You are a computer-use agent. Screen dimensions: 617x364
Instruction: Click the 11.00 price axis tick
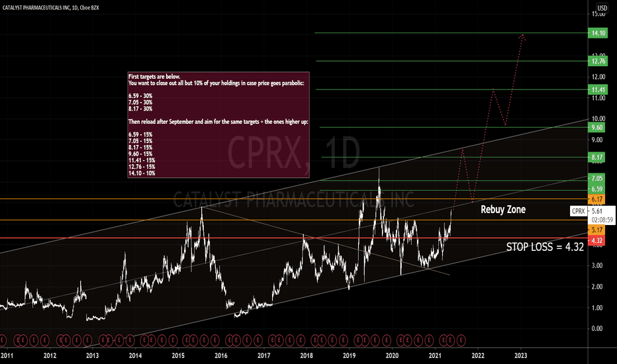598,98
